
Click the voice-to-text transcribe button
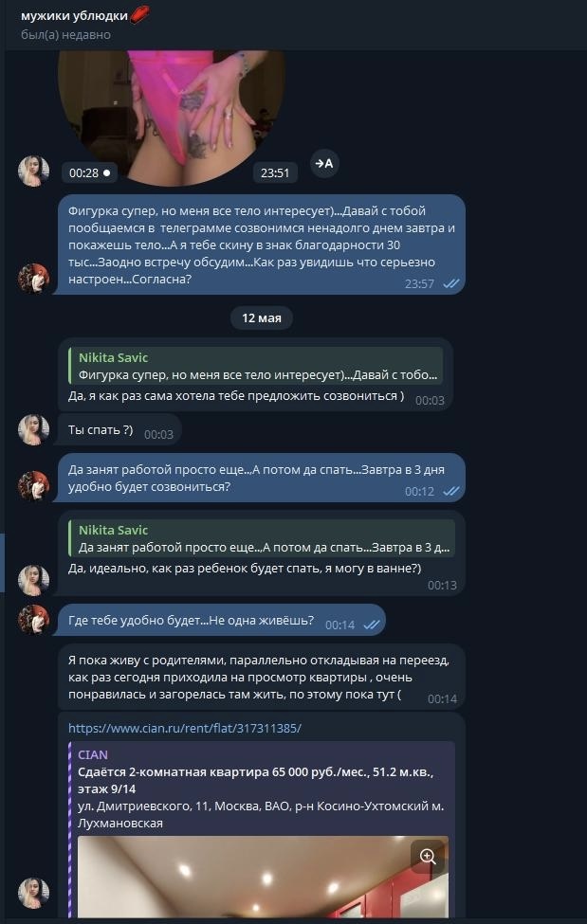click(x=324, y=163)
